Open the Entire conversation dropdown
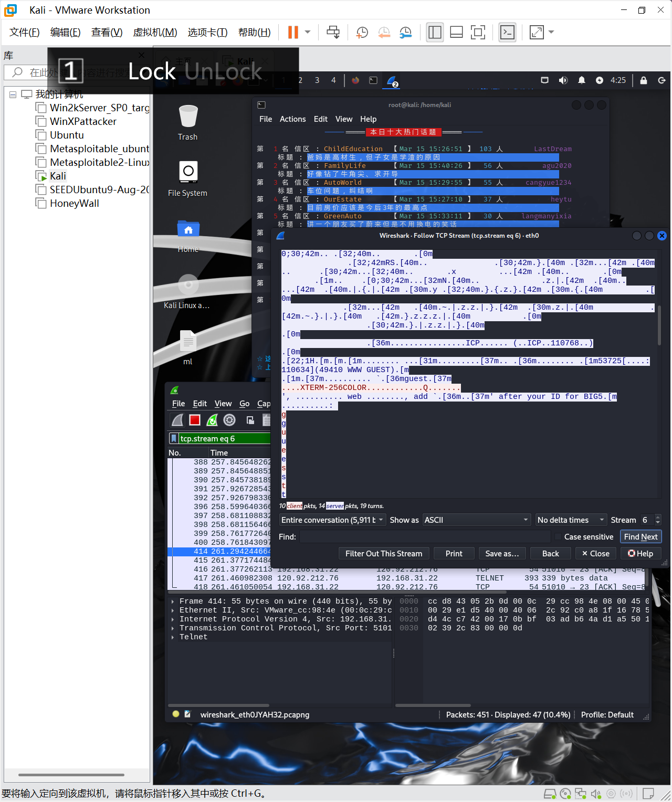The width and height of the screenshot is (672, 802). [x=332, y=520]
